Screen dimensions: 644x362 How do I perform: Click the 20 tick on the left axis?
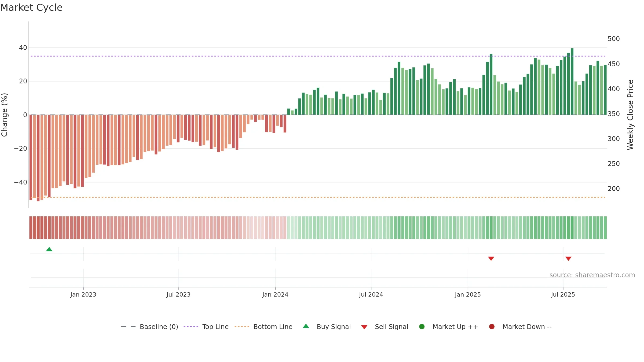click(x=23, y=81)
